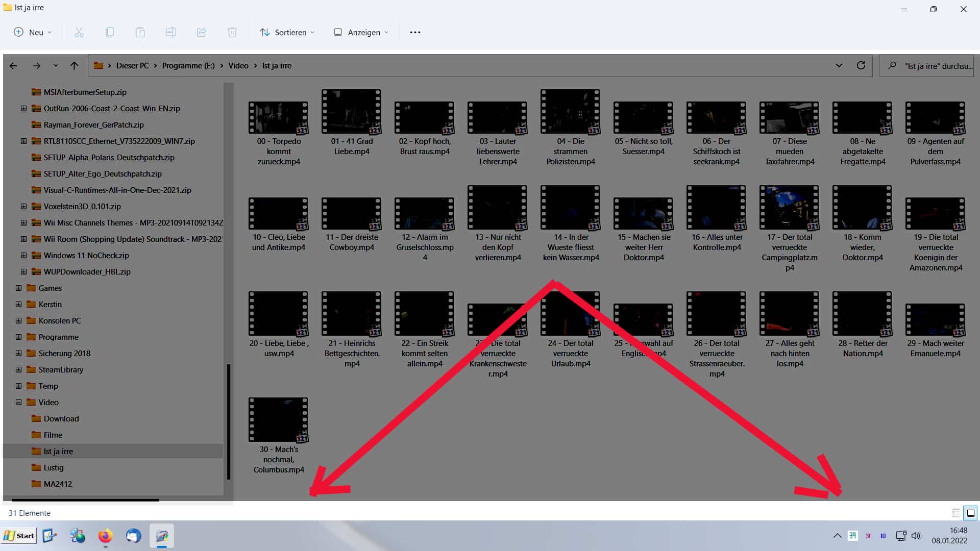Click the Delete trash can icon
This screenshot has width=980, height=551.
[232, 32]
